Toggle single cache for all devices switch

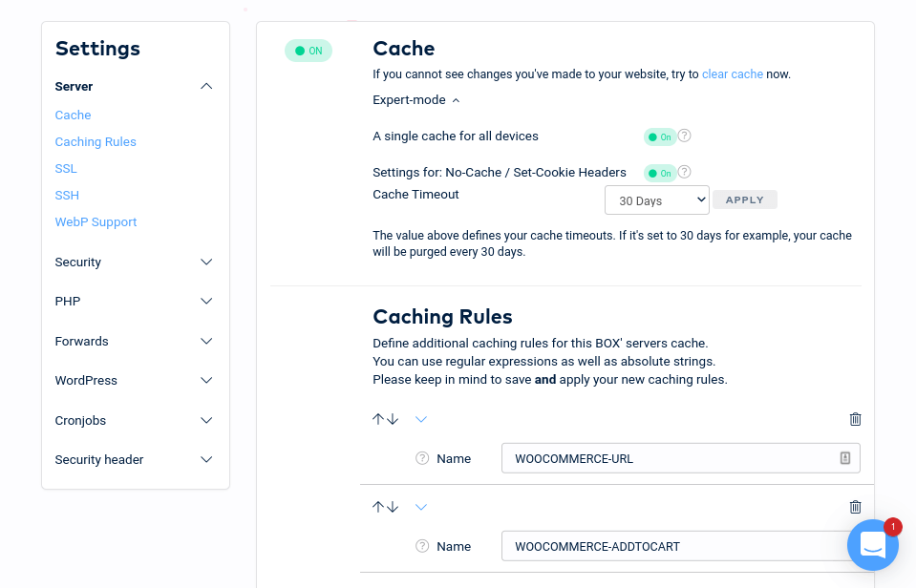[660, 137]
